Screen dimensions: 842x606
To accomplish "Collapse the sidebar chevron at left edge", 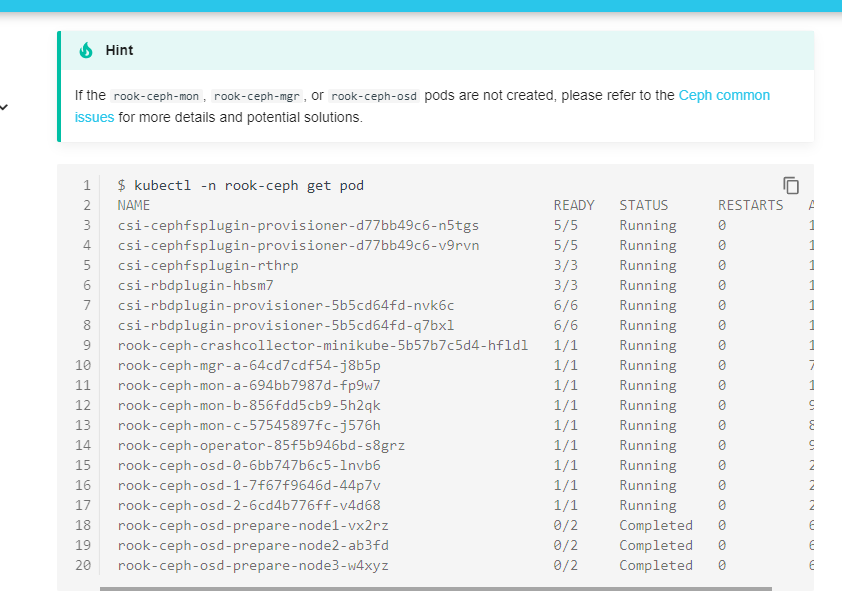I will 4,107.
